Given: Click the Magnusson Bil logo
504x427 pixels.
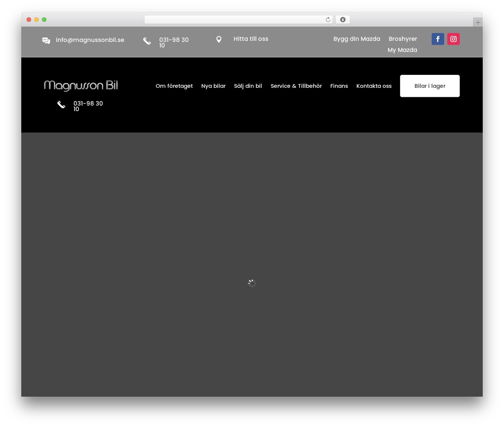Looking at the screenshot, I should pyautogui.click(x=81, y=85).
